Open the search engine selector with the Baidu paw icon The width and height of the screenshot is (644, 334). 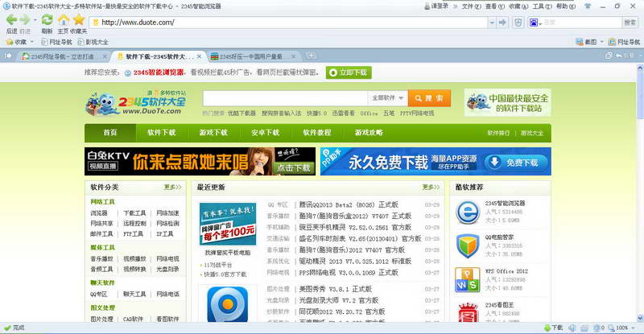[x=535, y=23]
